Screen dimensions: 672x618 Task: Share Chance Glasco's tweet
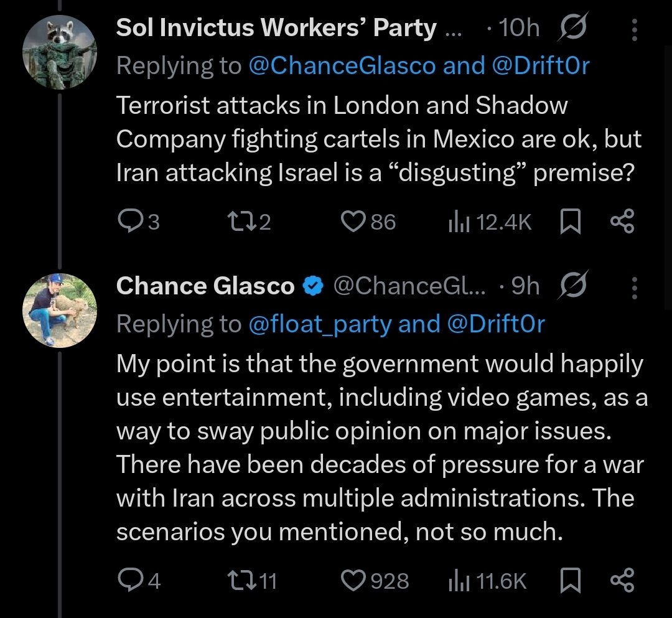click(x=621, y=581)
